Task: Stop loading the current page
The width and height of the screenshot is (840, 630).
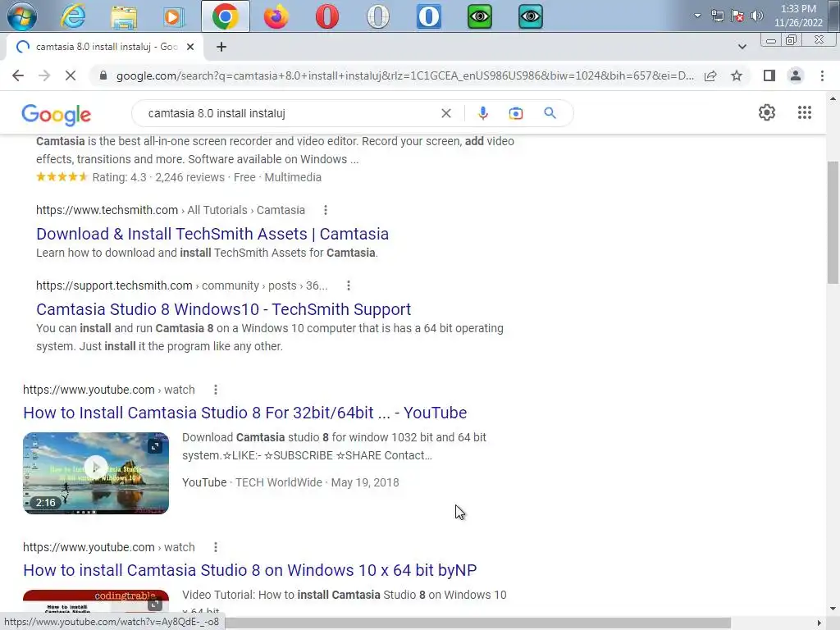Action: coord(71,75)
